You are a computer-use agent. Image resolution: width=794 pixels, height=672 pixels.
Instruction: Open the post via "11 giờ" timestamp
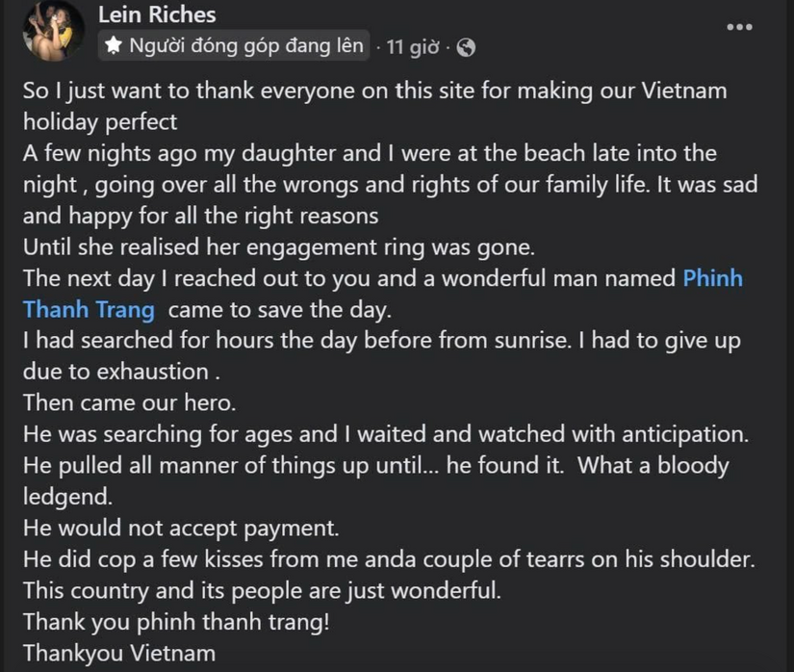click(x=413, y=47)
